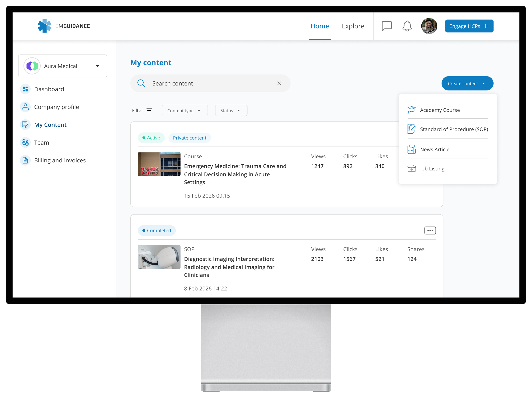The height and width of the screenshot is (401, 532).
Task: Click the Trauma Center course thumbnail
Action: pyautogui.click(x=159, y=164)
